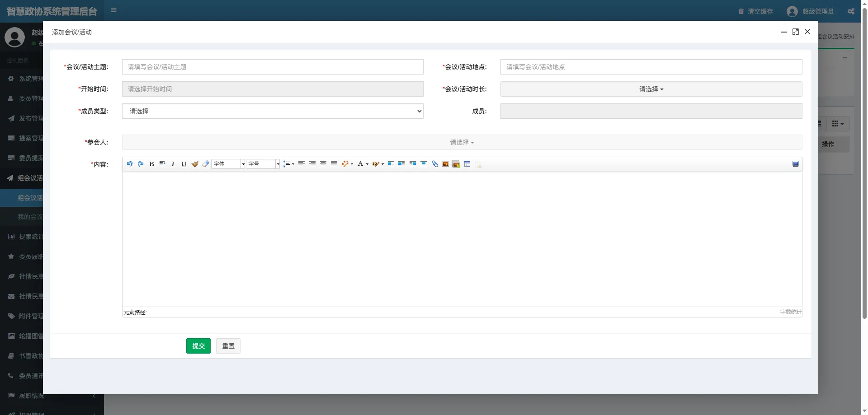868x415 pixels.
Task: Open 提案统计 in the sidebar menu
Action: 27,237
